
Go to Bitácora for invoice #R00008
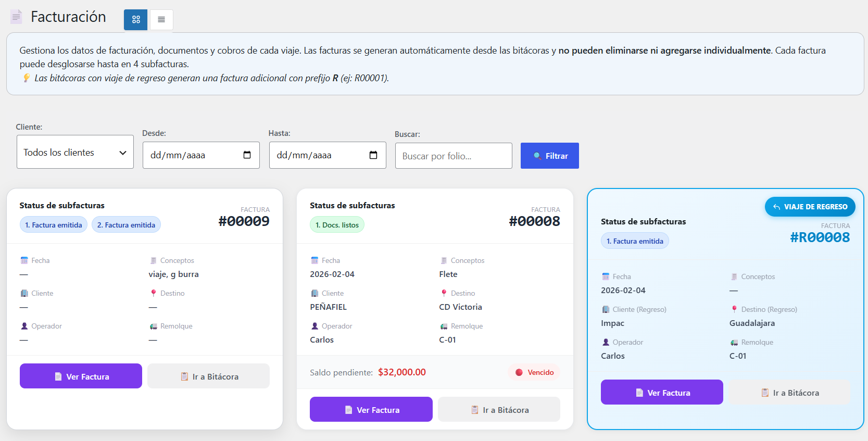tap(789, 392)
